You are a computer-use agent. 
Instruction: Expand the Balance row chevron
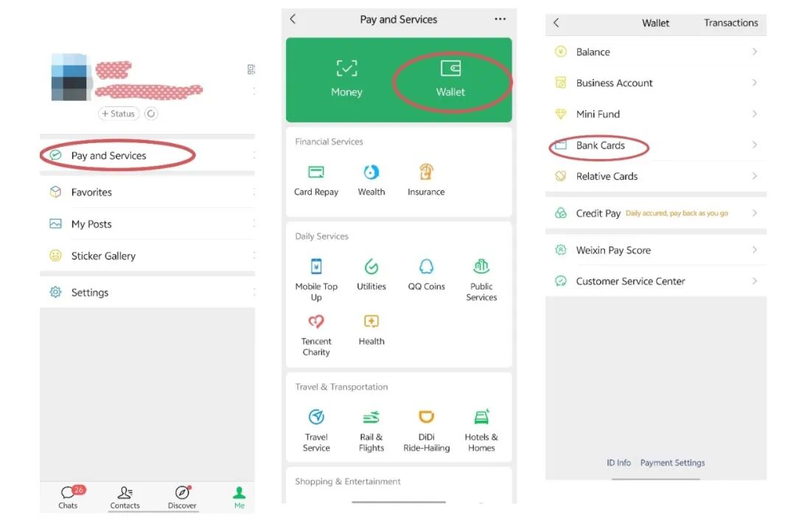755,52
